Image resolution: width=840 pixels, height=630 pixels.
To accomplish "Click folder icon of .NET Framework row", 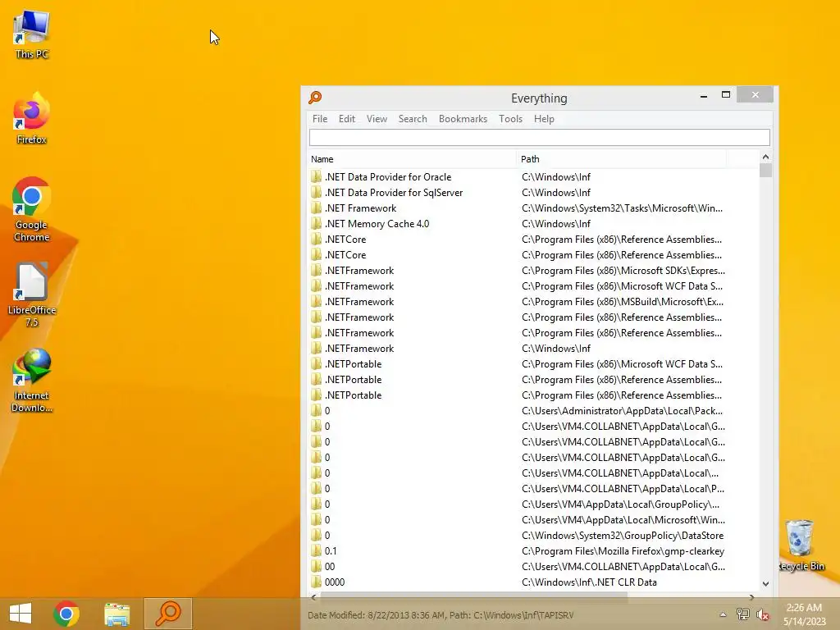I will coord(316,208).
